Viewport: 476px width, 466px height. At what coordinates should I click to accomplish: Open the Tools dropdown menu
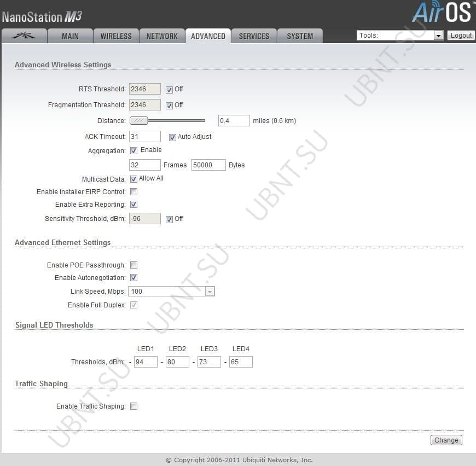click(400, 36)
